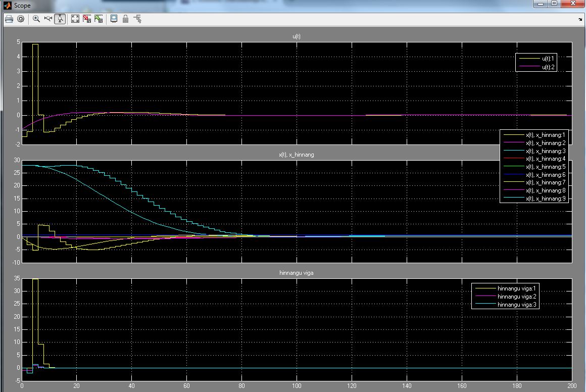
Task: Click the Autoscale axes icon
Action: point(75,19)
